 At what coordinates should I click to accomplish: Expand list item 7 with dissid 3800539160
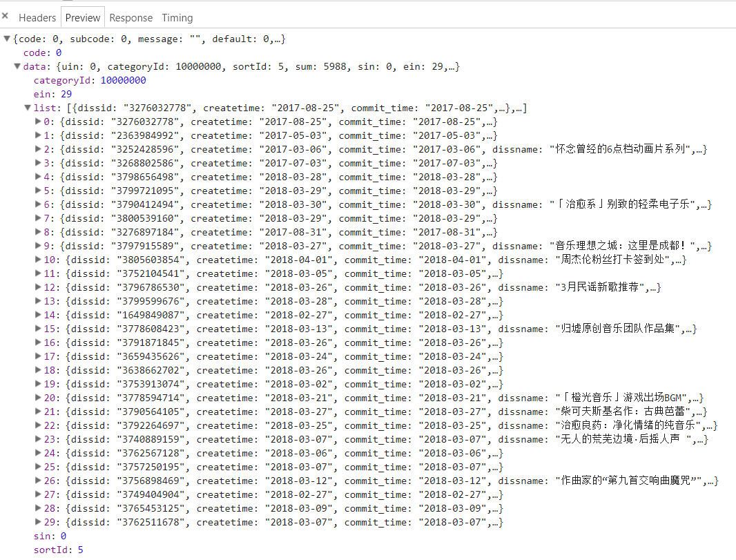pyautogui.click(x=38, y=218)
